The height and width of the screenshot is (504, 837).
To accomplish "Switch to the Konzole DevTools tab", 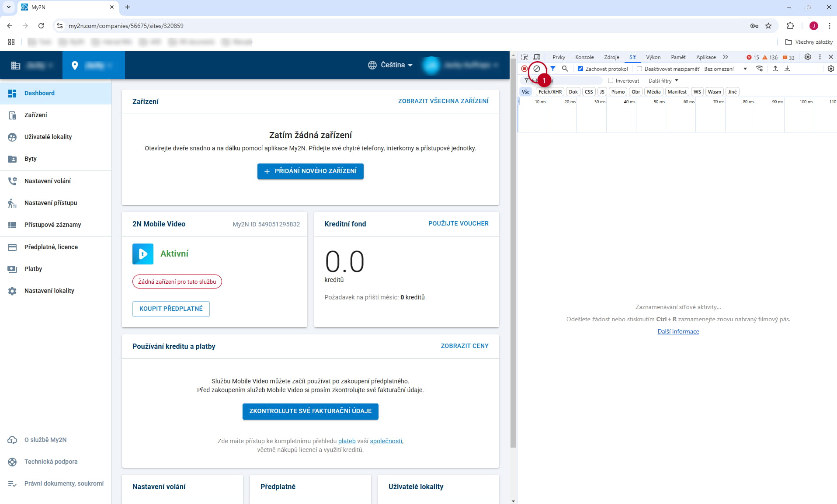I will pos(584,57).
